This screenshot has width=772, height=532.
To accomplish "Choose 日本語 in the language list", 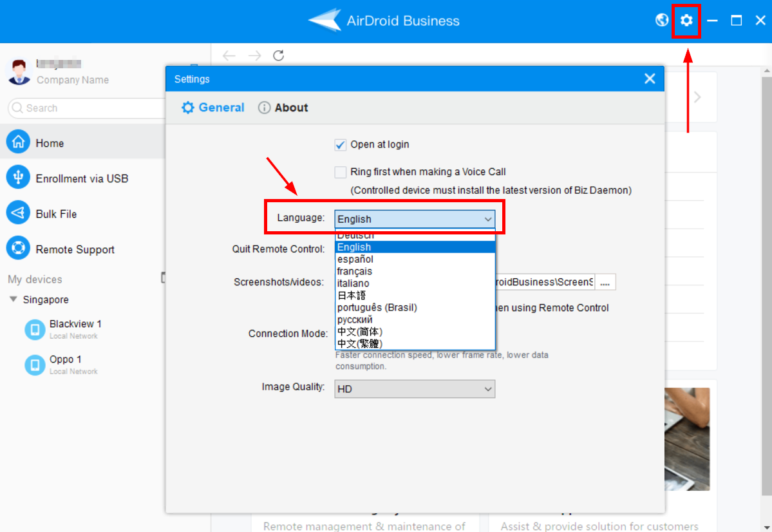I will 415,295.
